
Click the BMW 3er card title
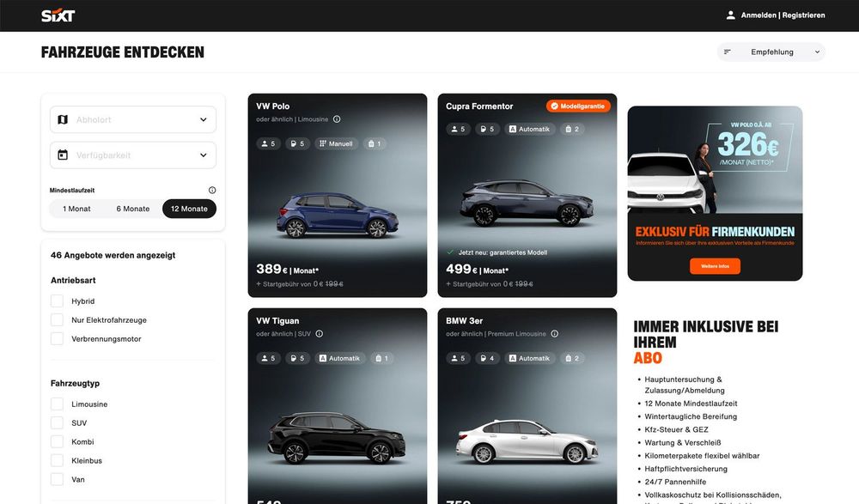coord(464,320)
